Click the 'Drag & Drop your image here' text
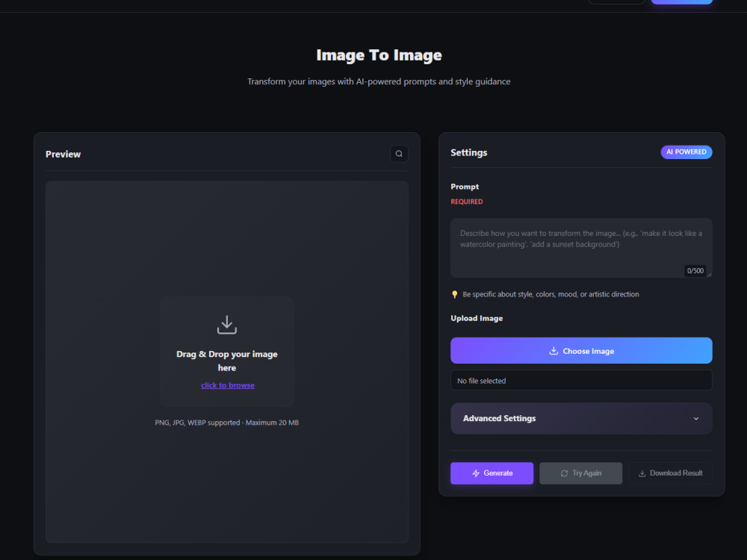 point(227,361)
